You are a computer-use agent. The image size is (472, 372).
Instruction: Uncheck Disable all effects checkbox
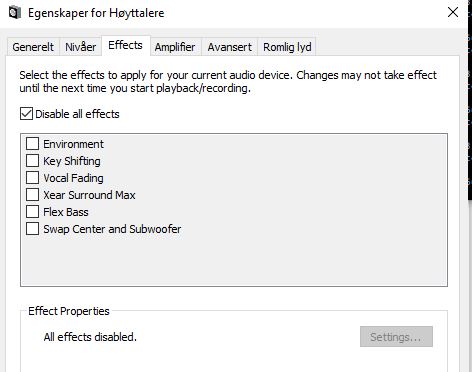26,114
